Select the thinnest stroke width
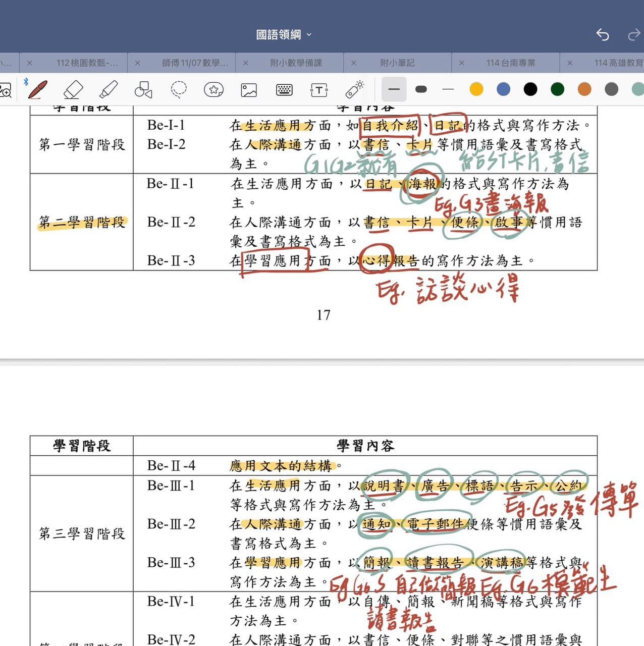Screen dimensions: 644x646 coord(448,89)
